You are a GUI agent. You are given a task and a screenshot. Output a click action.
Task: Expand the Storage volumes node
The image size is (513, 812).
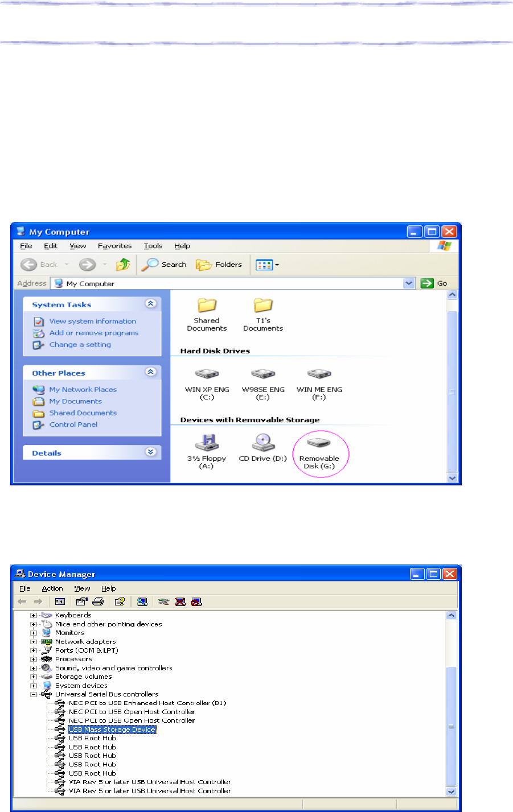coord(34,677)
